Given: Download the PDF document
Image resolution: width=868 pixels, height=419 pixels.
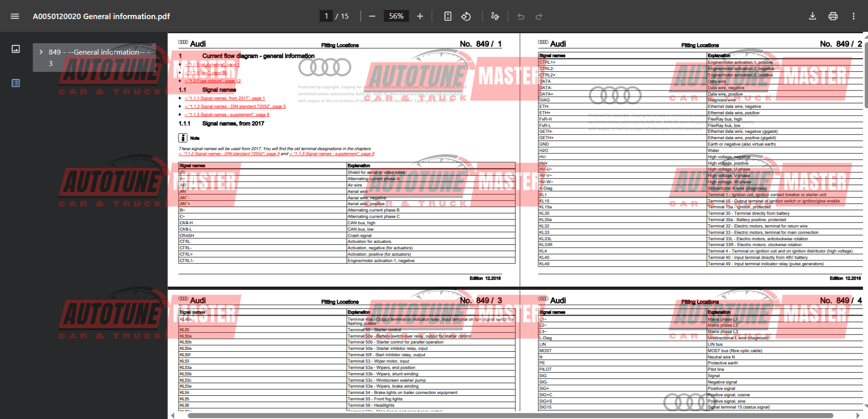Looking at the screenshot, I should (x=813, y=16).
